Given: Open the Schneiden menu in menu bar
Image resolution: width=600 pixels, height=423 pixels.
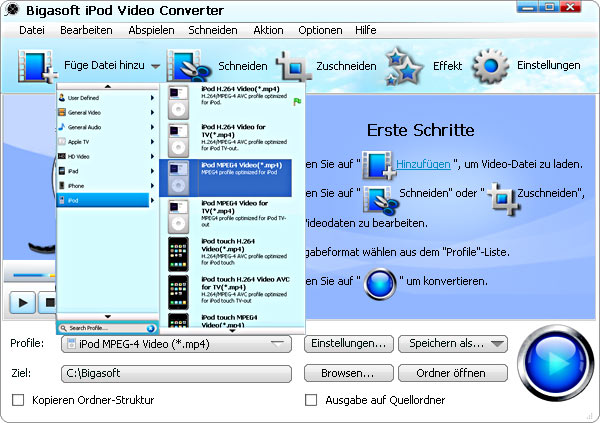Looking at the screenshot, I should coord(213,30).
